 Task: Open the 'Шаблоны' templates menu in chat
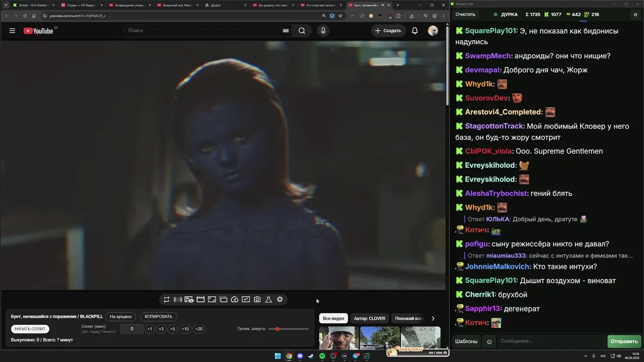(466, 342)
